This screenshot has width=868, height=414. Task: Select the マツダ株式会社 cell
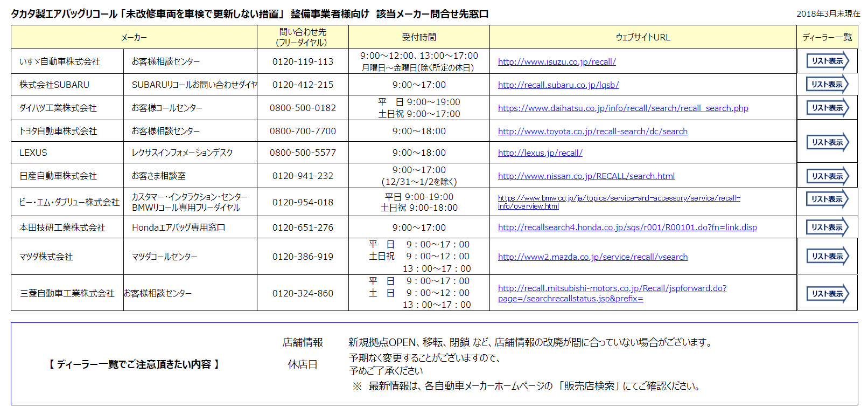click(67, 257)
